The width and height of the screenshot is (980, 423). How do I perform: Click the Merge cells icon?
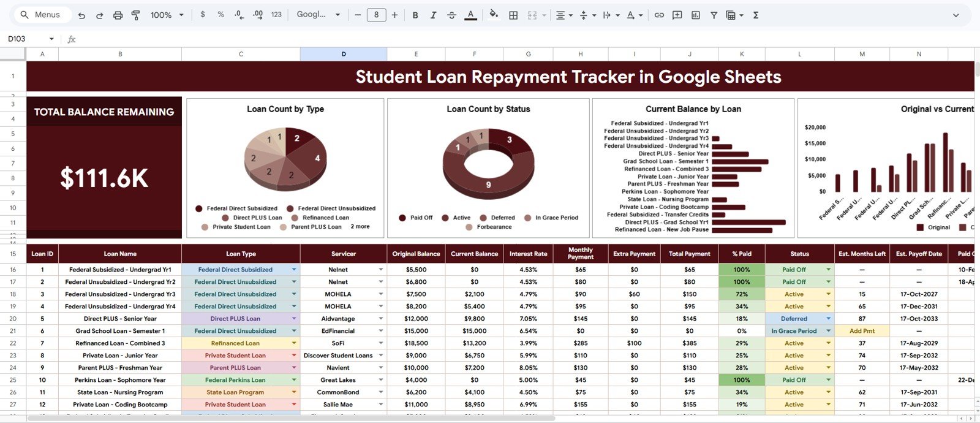532,15
